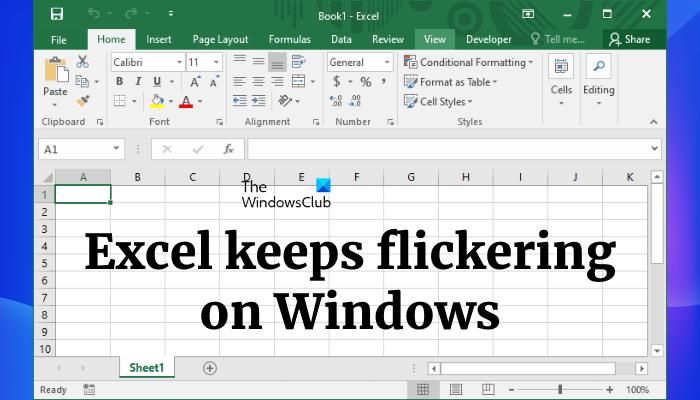700x400 pixels.
Task: Switch to the Insert tab
Action: [x=158, y=39]
